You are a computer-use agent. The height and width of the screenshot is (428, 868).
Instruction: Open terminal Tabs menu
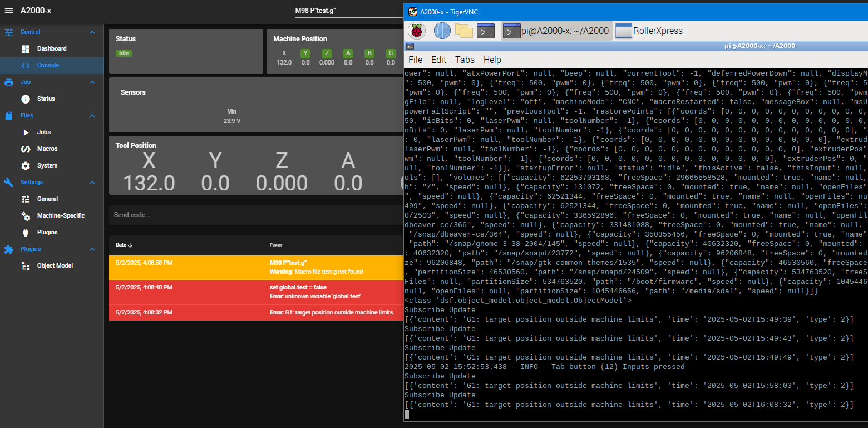pyautogui.click(x=465, y=60)
